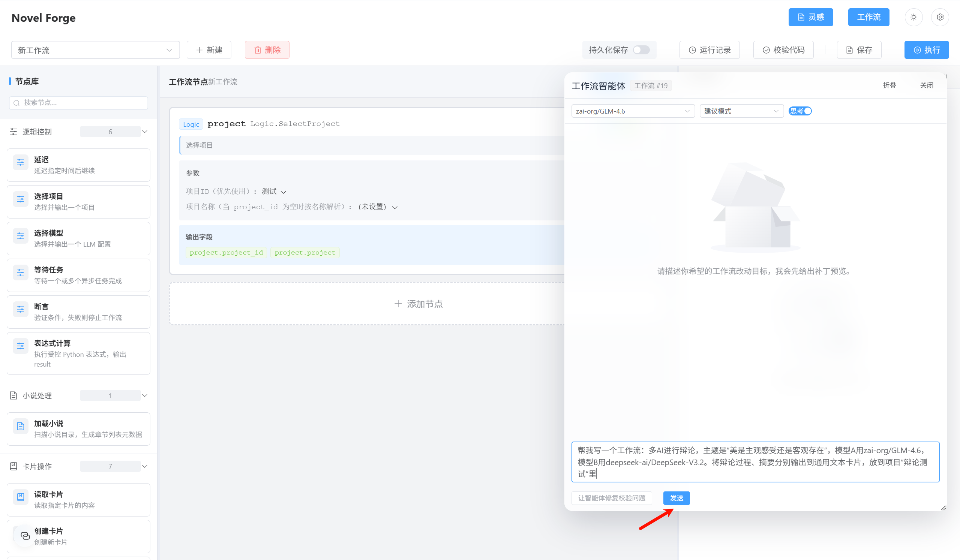Click the 保存 save button
960x560 pixels.
[859, 50]
